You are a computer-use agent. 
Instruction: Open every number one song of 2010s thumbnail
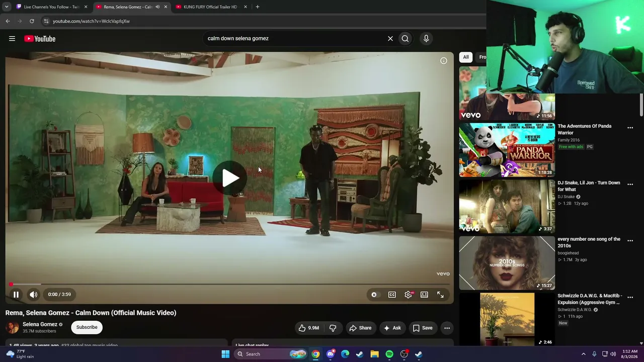click(507, 263)
